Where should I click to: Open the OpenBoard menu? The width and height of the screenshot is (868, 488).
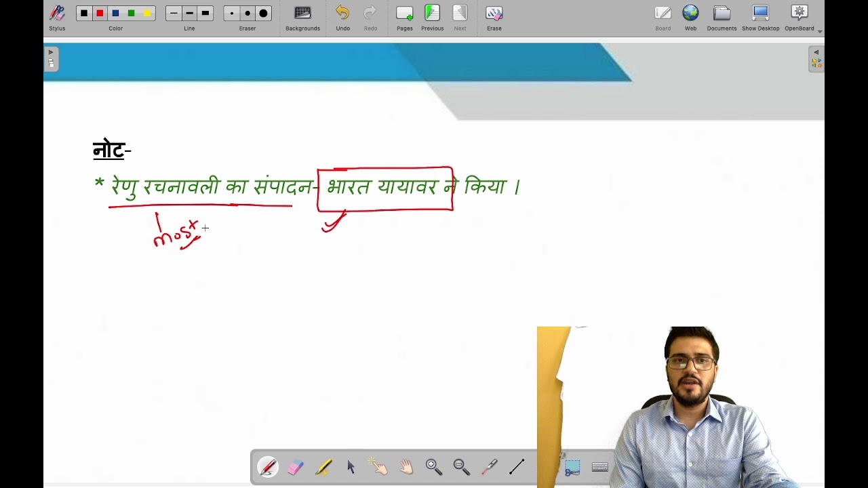click(800, 18)
